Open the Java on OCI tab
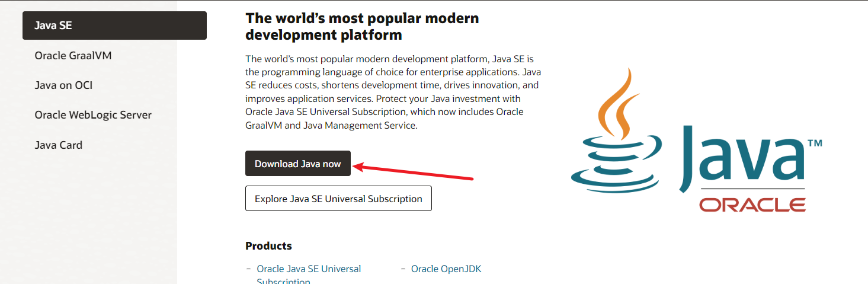This screenshot has height=284, width=868. click(x=63, y=85)
